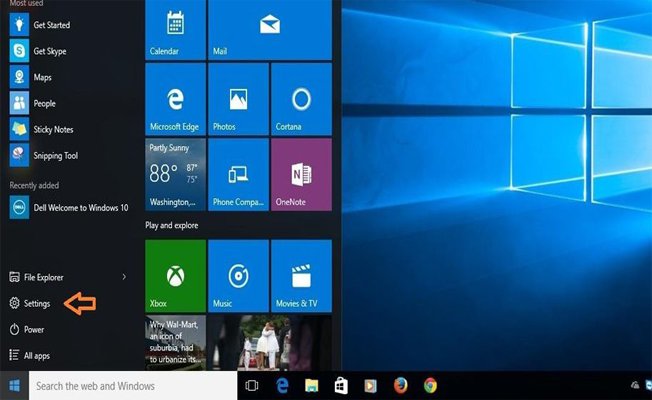This screenshot has width=652, height=400.
Task: Launch the OneNote tile
Action: click(x=301, y=175)
